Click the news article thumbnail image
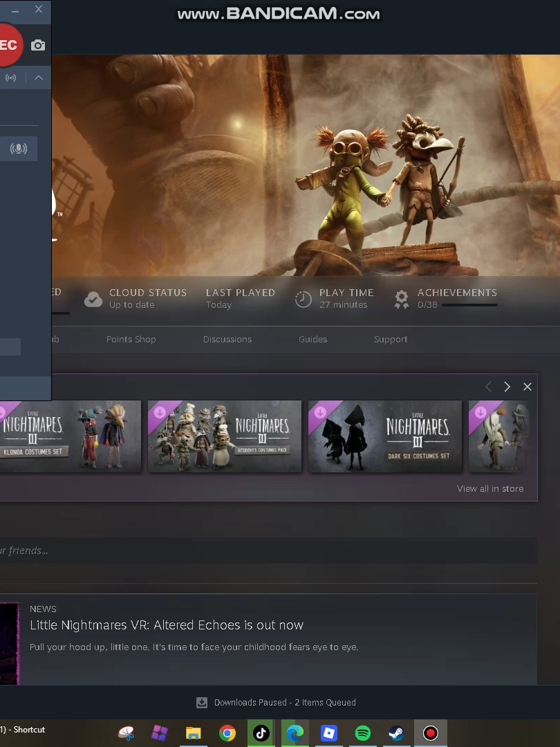Screen dimensions: 560x747 pyautogui.click(x=10, y=643)
